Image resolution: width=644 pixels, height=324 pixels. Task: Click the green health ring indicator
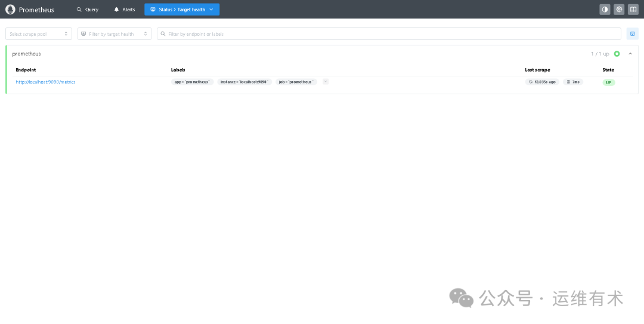coord(617,54)
